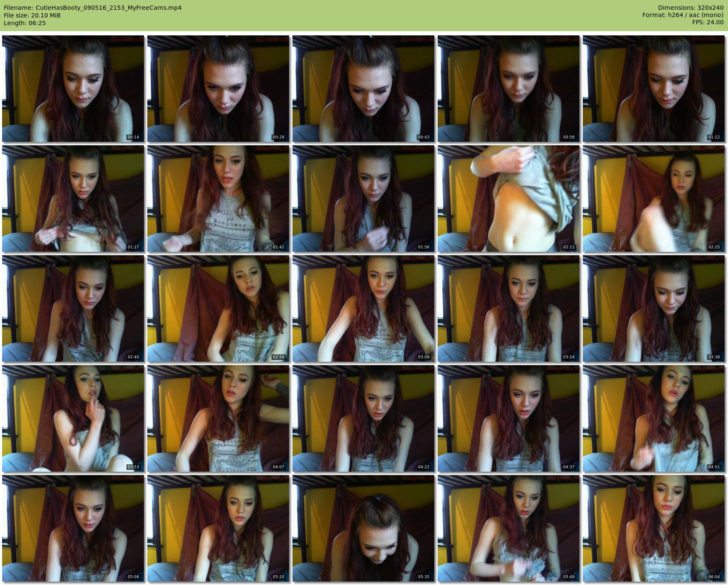Select the thumbnail marked 04:22
This screenshot has width=728, height=585.
(x=364, y=418)
